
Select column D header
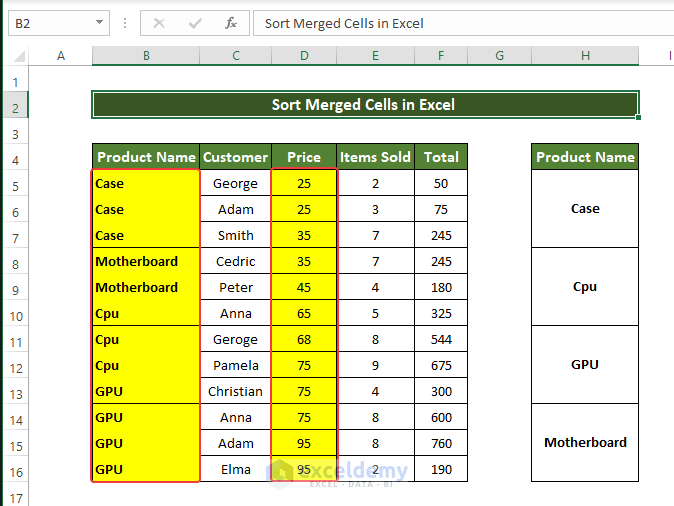click(304, 56)
